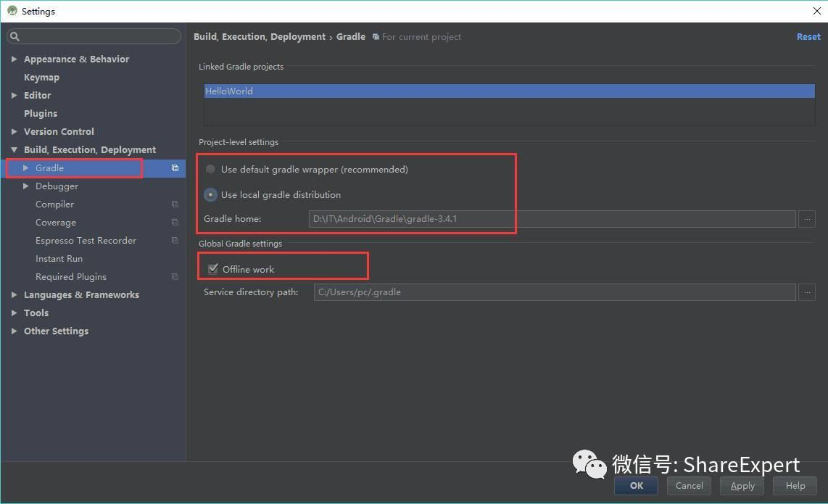Expand Appearance & Behavior section
The height and width of the screenshot is (504, 828).
tap(15, 59)
